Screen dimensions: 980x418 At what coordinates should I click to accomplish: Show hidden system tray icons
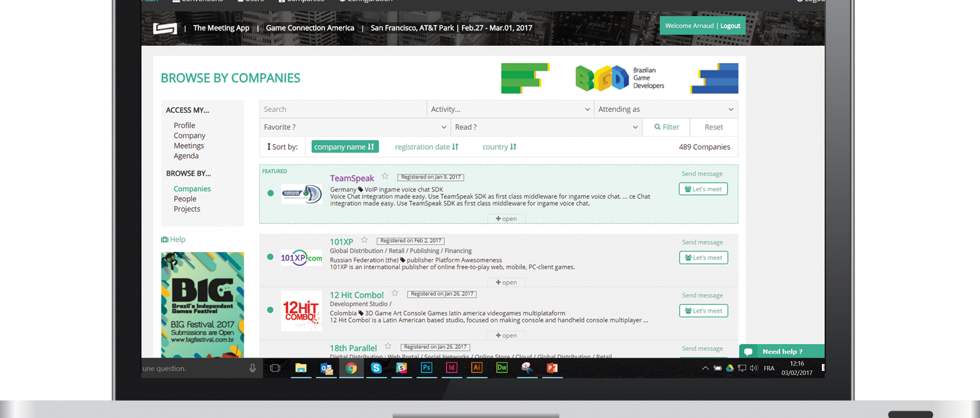tap(705, 368)
